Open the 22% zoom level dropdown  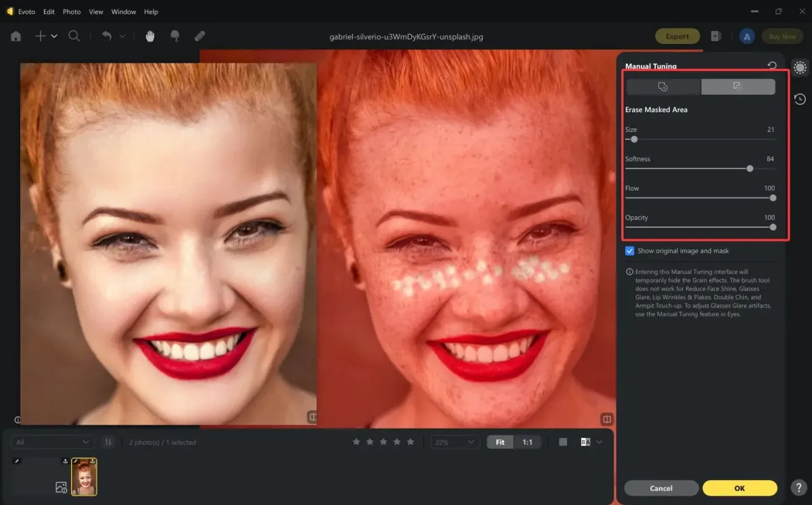click(455, 442)
